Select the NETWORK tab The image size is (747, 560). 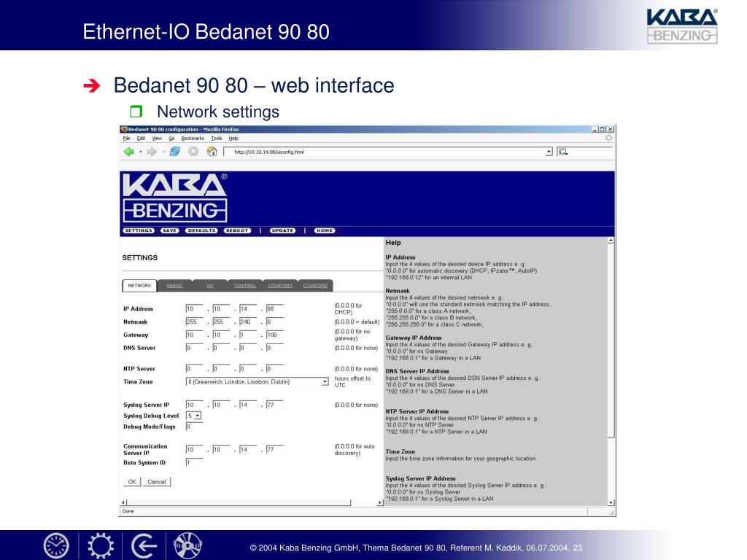tap(139, 285)
